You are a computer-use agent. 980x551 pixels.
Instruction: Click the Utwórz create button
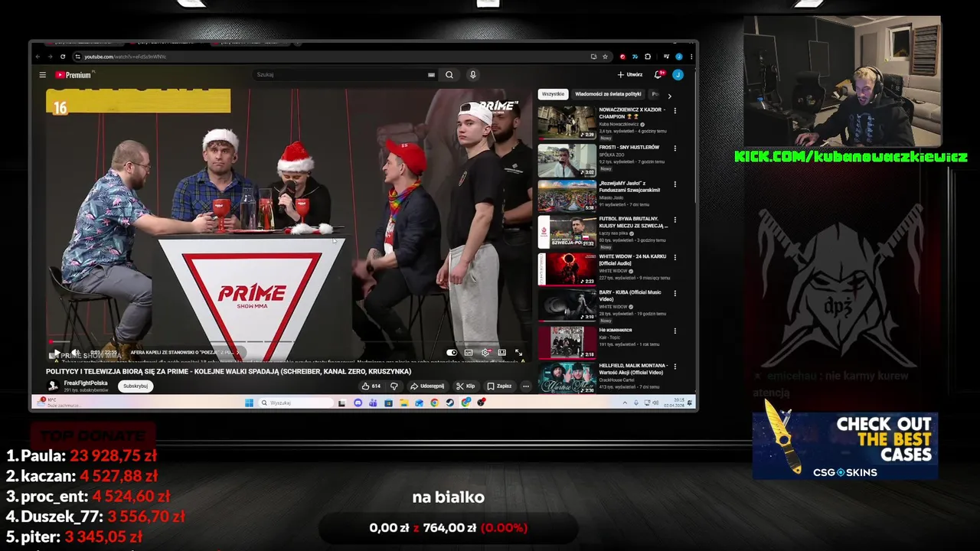point(630,75)
